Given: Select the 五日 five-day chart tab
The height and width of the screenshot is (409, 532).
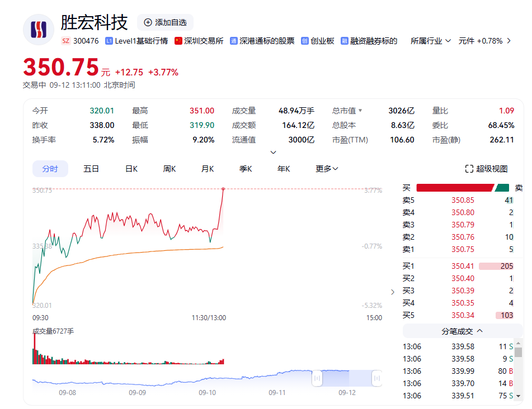Looking at the screenshot, I should pos(91,169).
